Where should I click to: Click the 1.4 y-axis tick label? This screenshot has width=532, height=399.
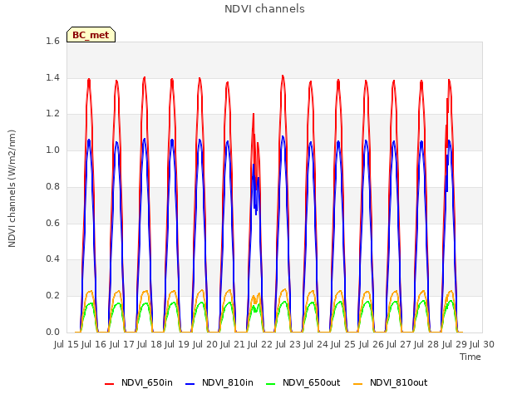coord(52,77)
